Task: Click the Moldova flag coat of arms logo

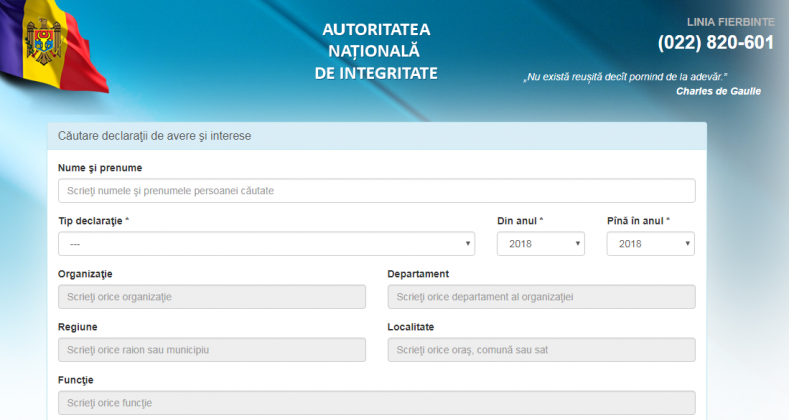Action: click(43, 42)
